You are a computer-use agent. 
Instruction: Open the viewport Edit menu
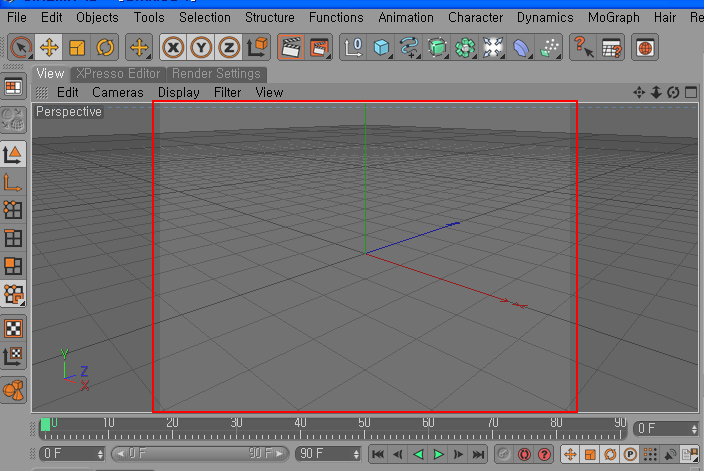(x=67, y=92)
